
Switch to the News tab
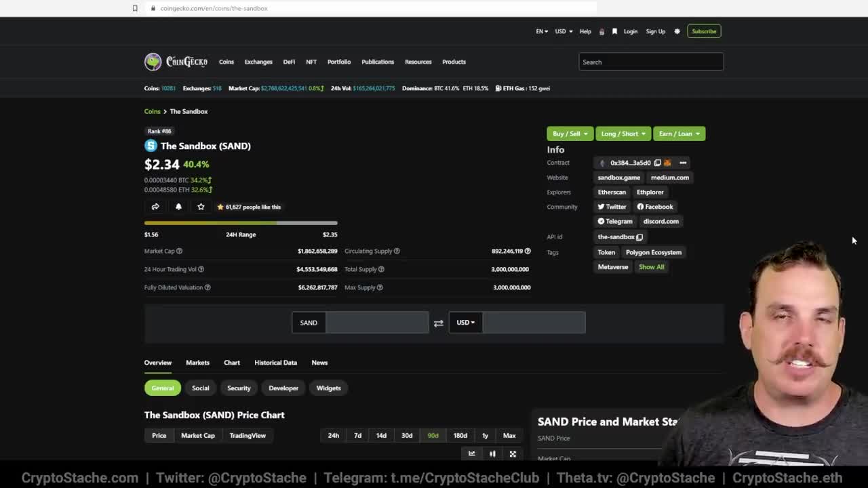pyautogui.click(x=319, y=363)
